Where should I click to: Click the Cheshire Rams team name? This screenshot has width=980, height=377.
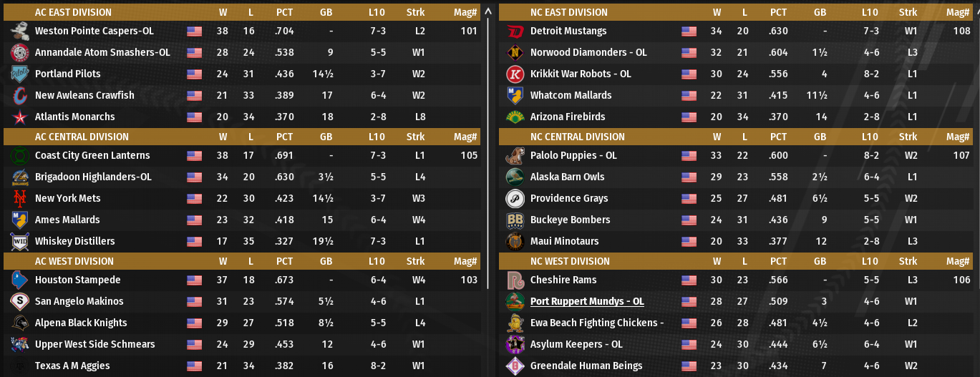[x=563, y=280]
